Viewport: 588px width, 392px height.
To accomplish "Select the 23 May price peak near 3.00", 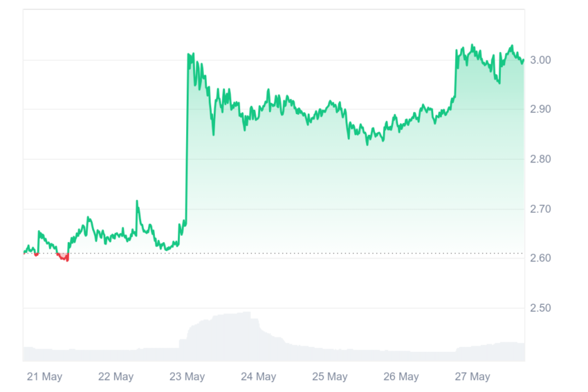I will tap(190, 55).
